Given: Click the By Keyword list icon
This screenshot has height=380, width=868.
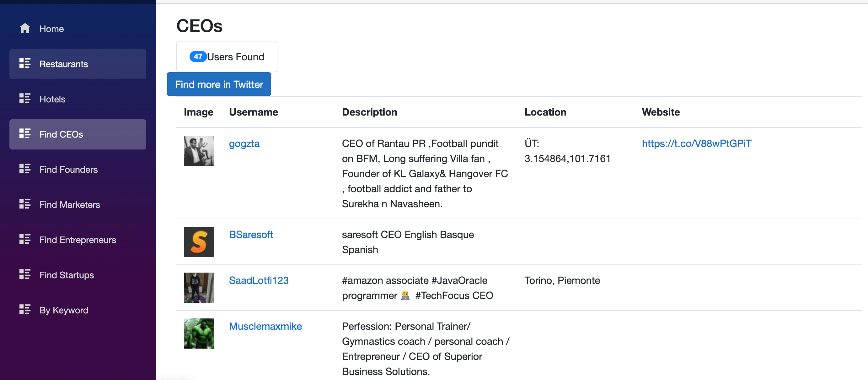Looking at the screenshot, I should [24, 310].
